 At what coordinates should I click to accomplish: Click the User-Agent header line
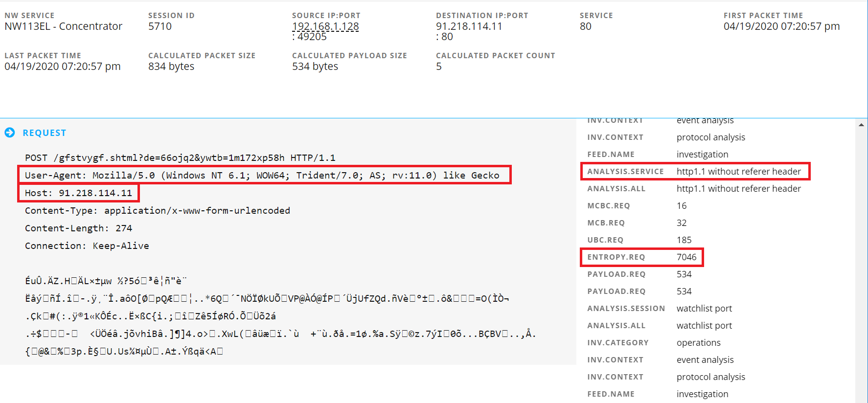[262, 176]
